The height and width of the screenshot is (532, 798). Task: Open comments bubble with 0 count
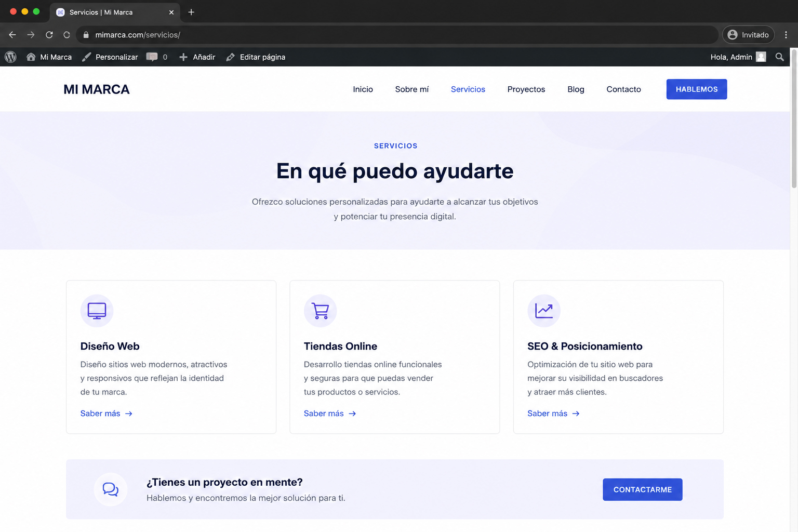[157, 57]
